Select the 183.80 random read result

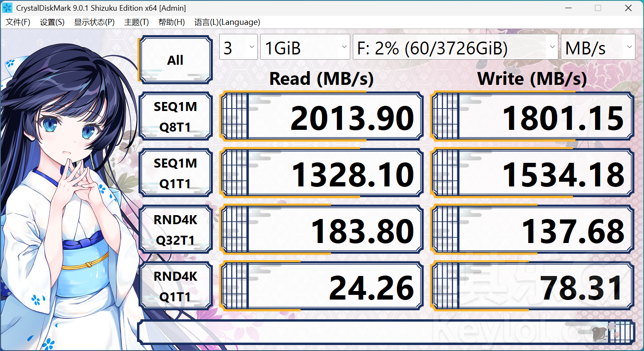(322, 229)
